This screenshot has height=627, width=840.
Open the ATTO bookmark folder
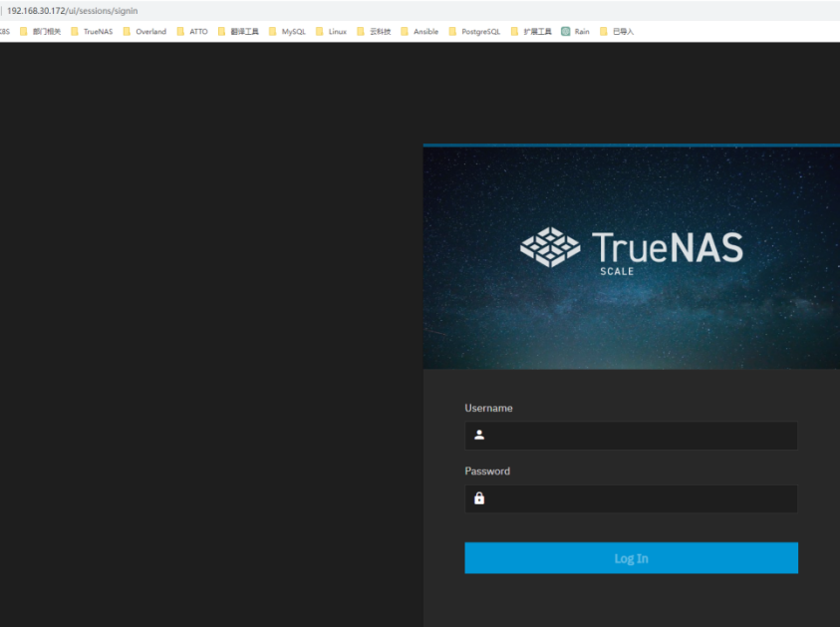(192, 32)
